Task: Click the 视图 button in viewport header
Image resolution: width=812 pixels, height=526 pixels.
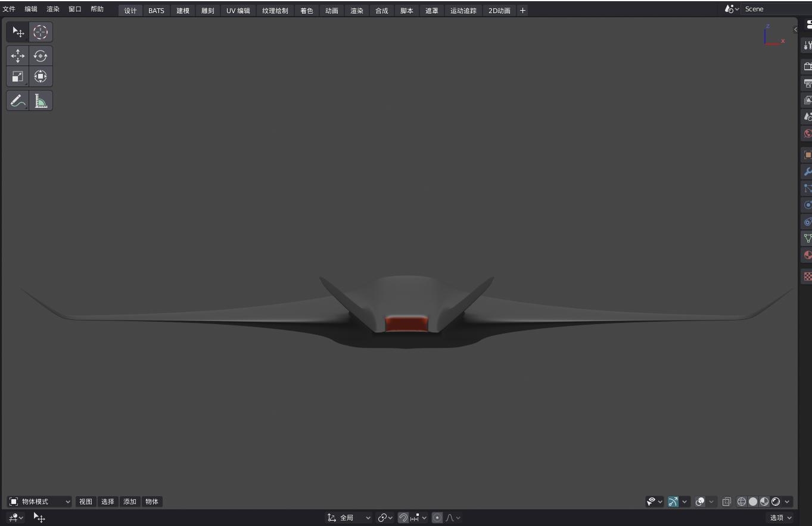Action: [86, 502]
